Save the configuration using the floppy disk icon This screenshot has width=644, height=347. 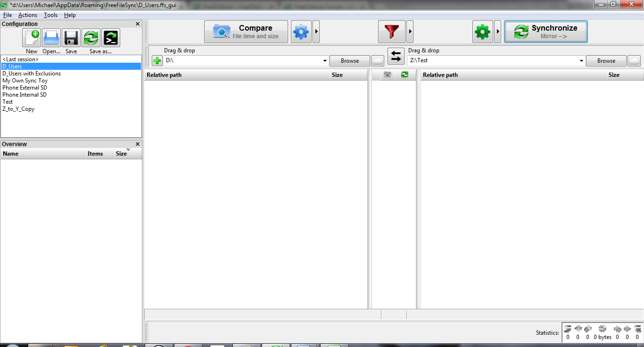(71, 38)
